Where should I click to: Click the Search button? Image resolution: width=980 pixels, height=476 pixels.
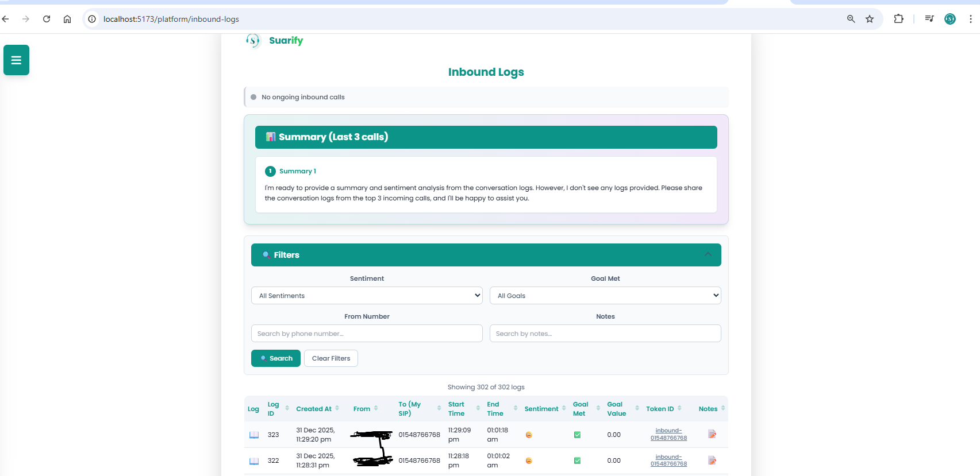tap(276, 358)
